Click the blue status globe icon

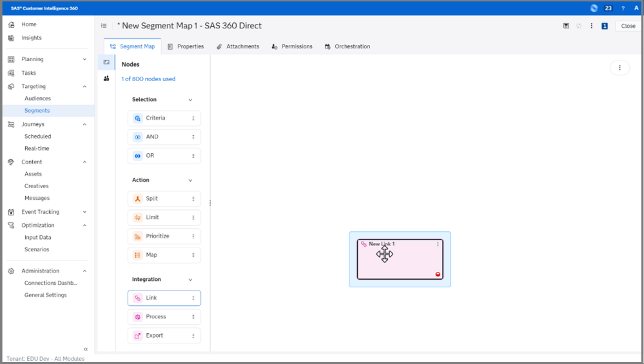(x=594, y=8)
